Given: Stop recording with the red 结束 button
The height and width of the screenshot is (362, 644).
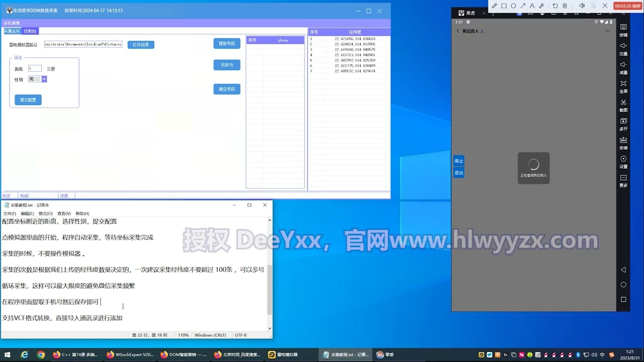Looking at the screenshot, I should (628, 6).
